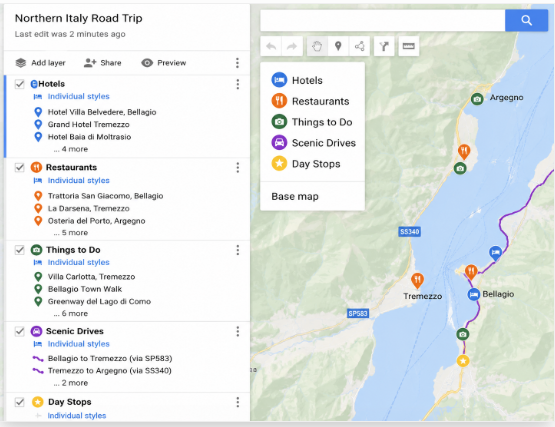Select Osteria del Porto, Argegno
This screenshot has width=555, height=427.
96,221
